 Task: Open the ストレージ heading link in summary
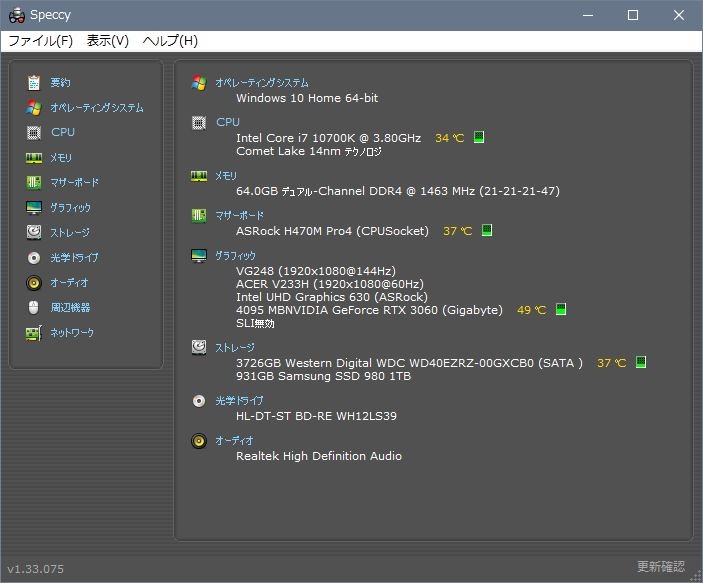tap(235, 348)
